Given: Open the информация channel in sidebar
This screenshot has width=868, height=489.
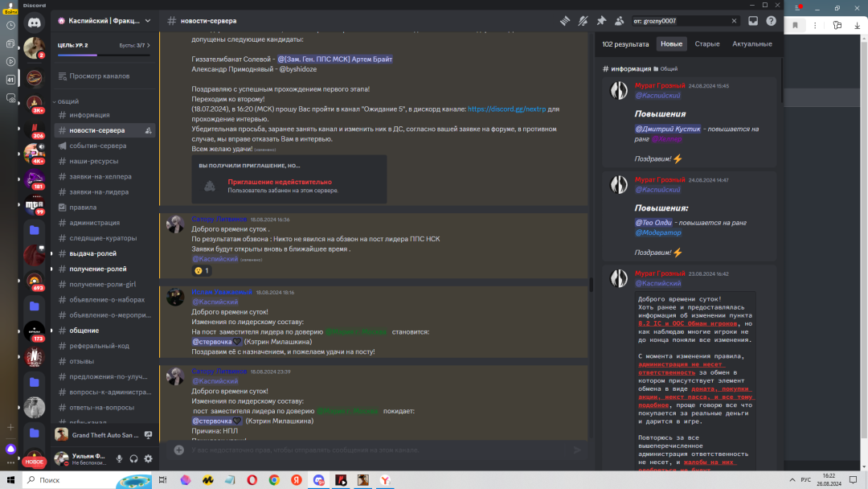Looking at the screenshot, I should tap(104, 115).
